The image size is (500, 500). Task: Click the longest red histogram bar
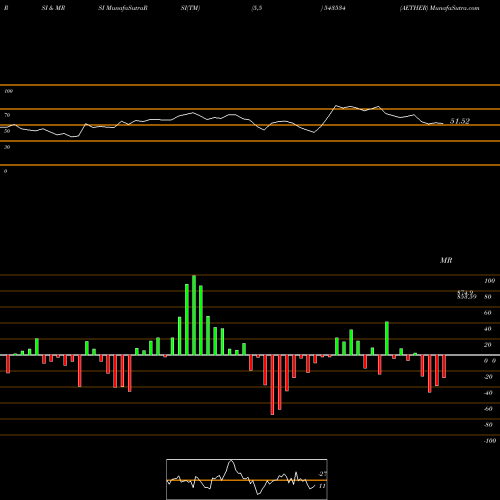[272, 385]
